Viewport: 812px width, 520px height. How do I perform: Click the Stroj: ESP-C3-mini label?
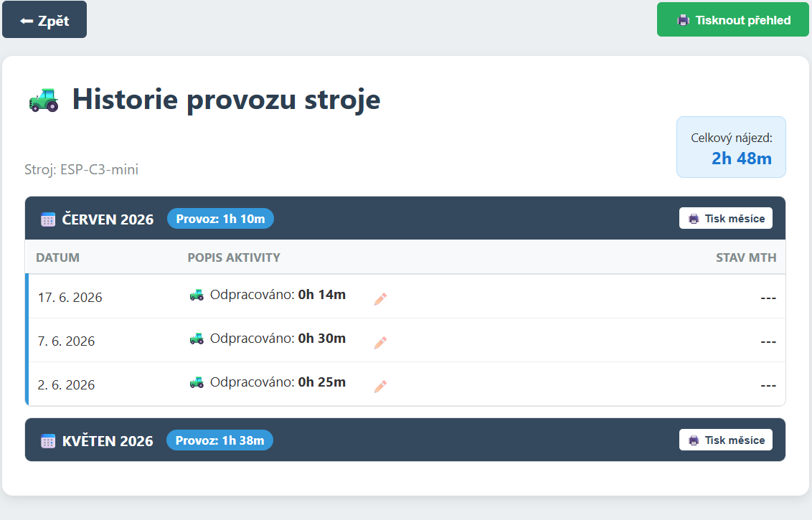pyautogui.click(x=81, y=169)
